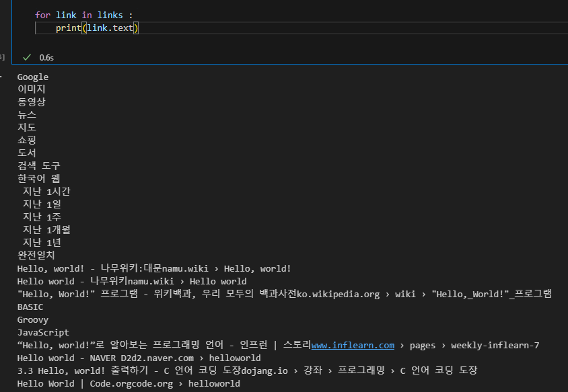
Task: Select the 'Groovy' output line
Action: (x=32, y=319)
